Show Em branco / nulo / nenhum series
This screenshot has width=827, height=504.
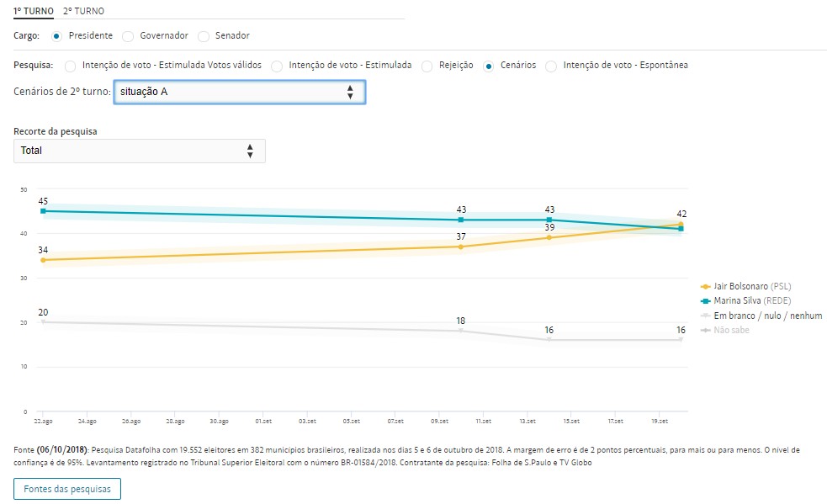(x=761, y=316)
